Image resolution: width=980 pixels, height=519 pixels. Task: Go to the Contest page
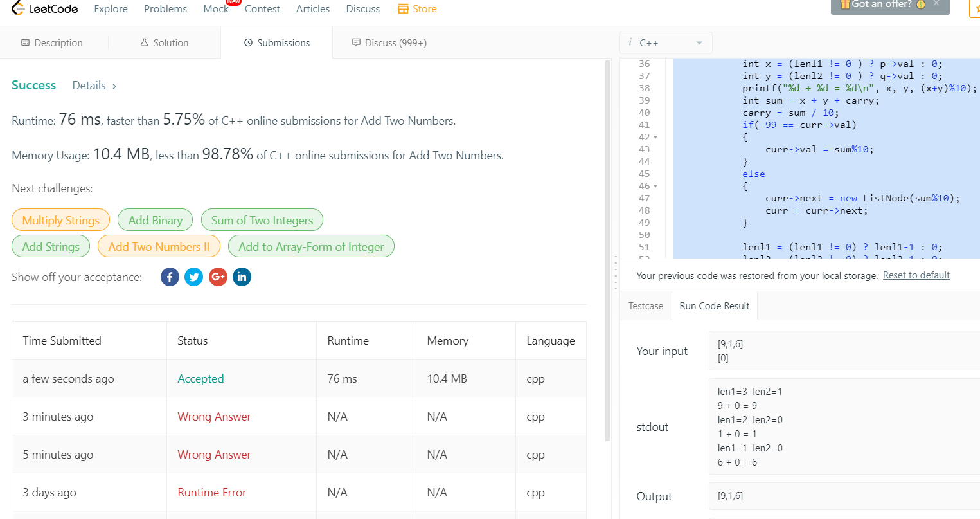tap(262, 9)
